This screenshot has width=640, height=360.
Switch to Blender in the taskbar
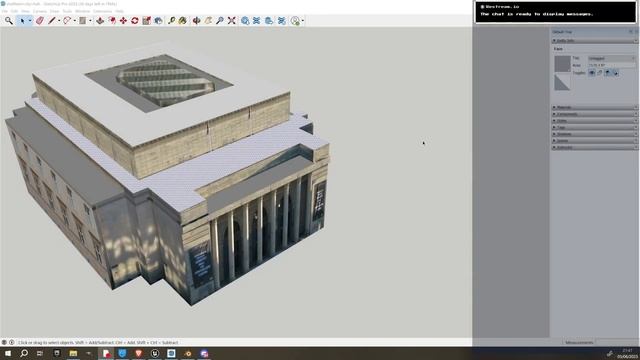pos(188,353)
